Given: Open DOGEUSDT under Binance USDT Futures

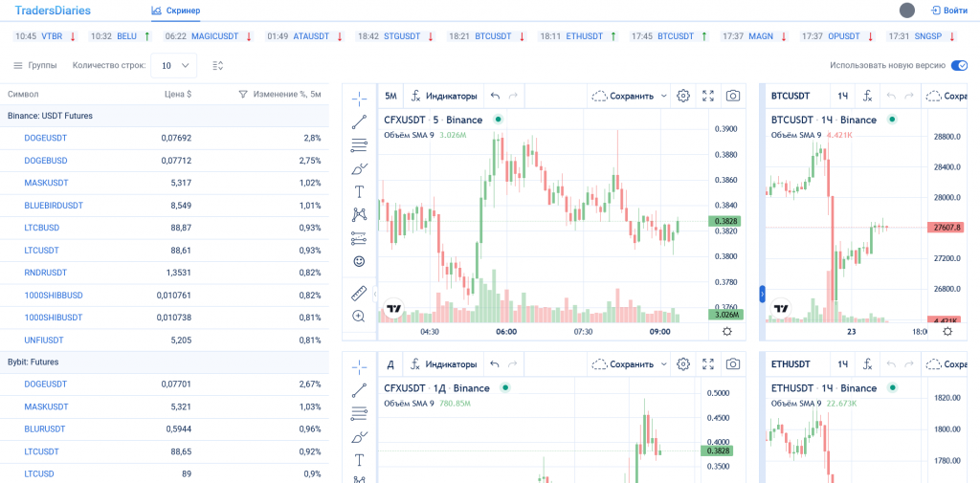Looking at the screenshot, I should pyautogui.click(x=46, y=138).
